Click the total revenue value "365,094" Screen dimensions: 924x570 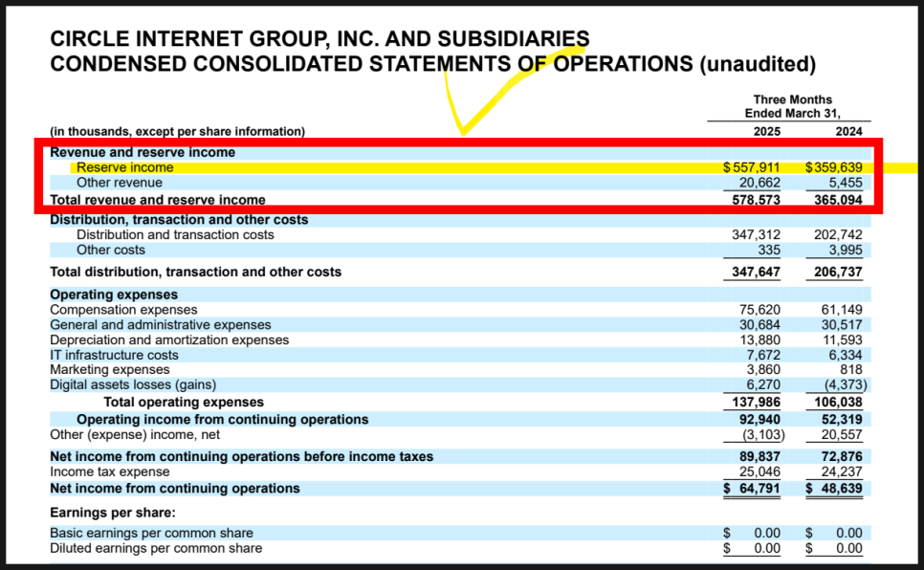coord(839,200)
